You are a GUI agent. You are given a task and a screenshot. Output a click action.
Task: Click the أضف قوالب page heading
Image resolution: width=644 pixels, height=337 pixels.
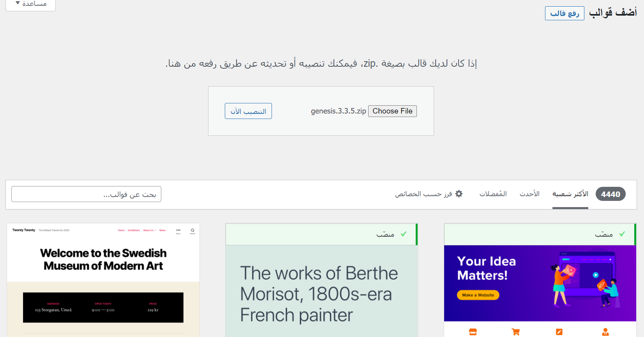613,12
